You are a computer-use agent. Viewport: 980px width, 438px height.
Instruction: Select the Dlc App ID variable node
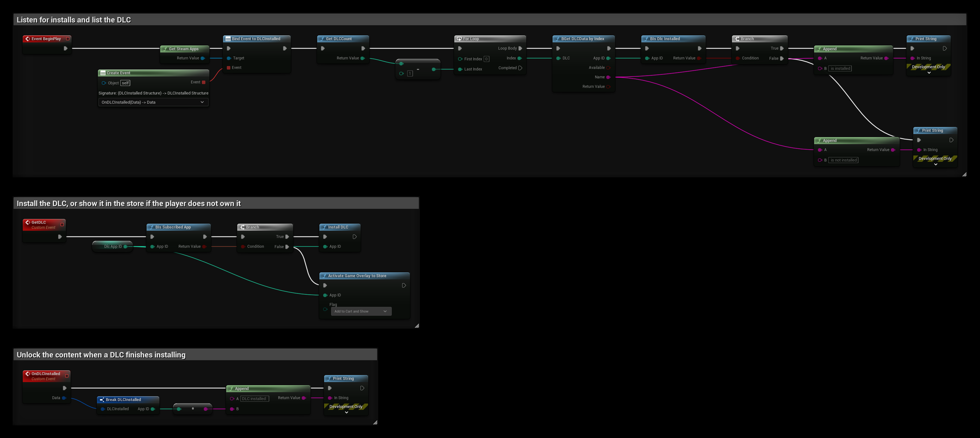[112, 246]
